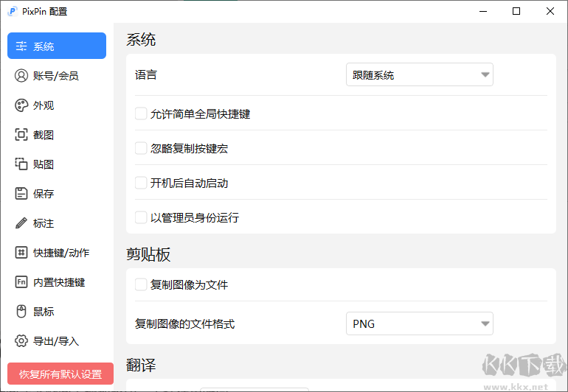Open the 语言 dropdown showing 跟随系统
The image size is (568, 392).
pos(420,74)
